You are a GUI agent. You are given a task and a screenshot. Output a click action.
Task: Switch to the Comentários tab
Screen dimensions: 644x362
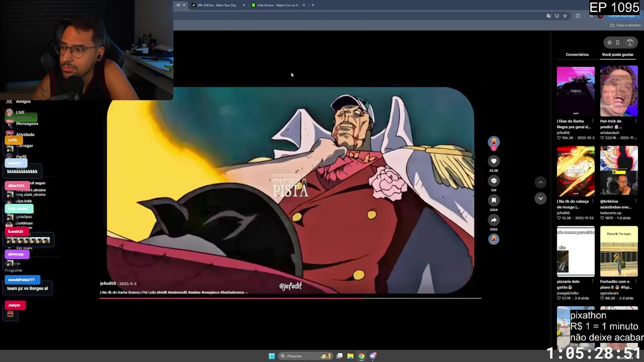tap(577, 54)
